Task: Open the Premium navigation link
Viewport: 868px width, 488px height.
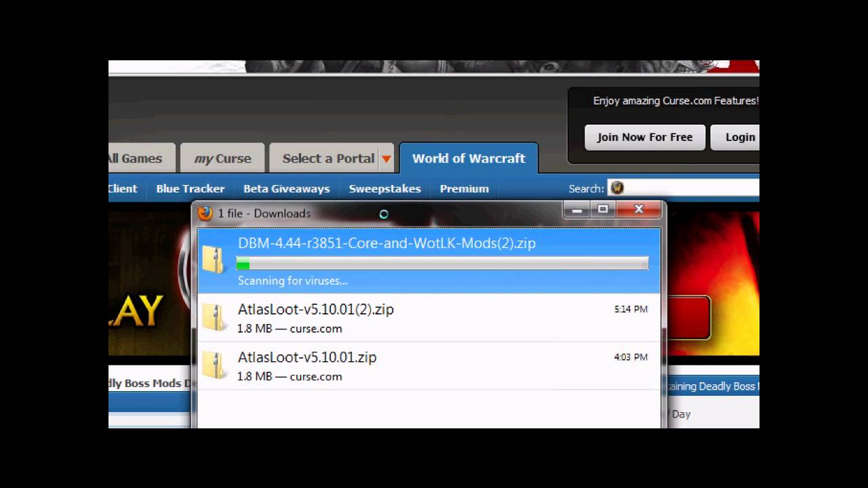Action: (x=464, y=188)
